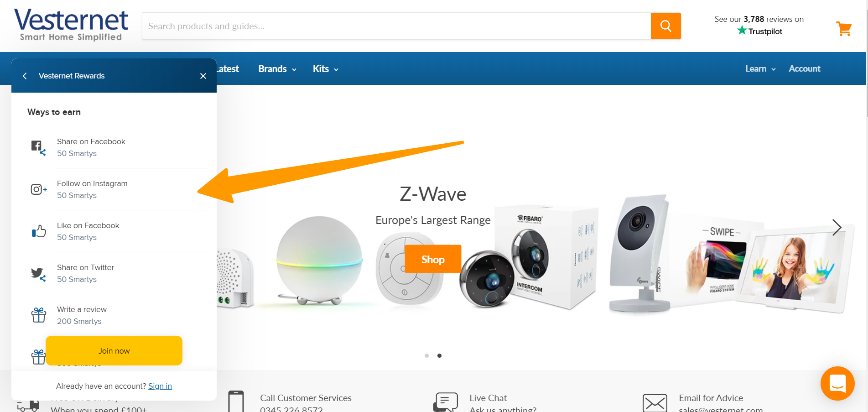Close the Vesternet Rewards panel

pyautogui.click(x=203, y=76)
